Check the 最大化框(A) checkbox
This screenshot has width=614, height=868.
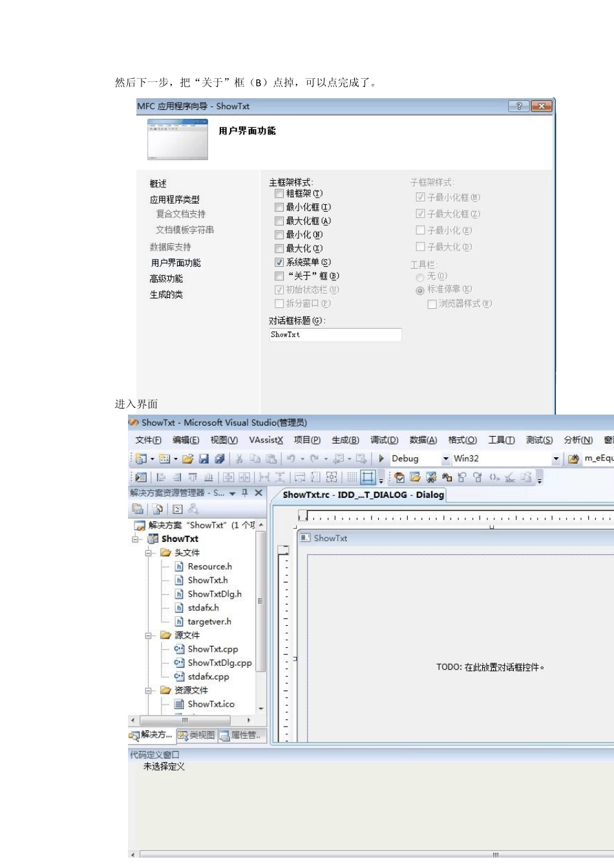pyautogui.click(x=279, y=221)
